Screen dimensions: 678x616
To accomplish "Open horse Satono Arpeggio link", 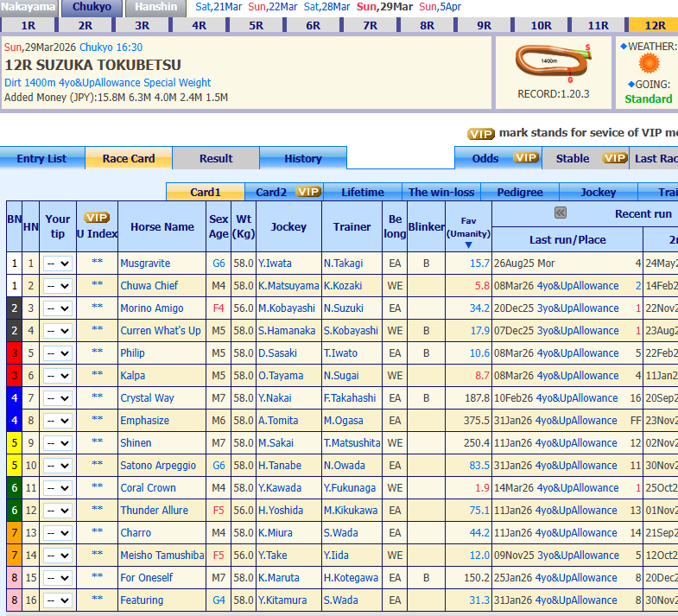I will tap(158, 466).
